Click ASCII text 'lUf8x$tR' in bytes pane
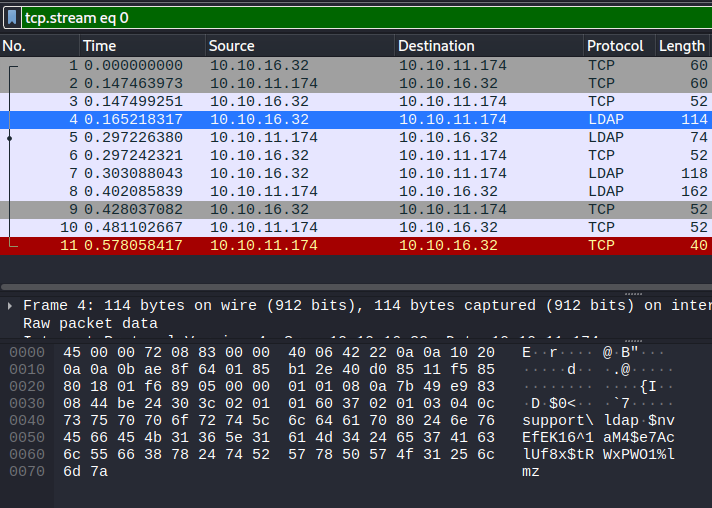Viewport: 712px width, 508px height. pos(558,455)
